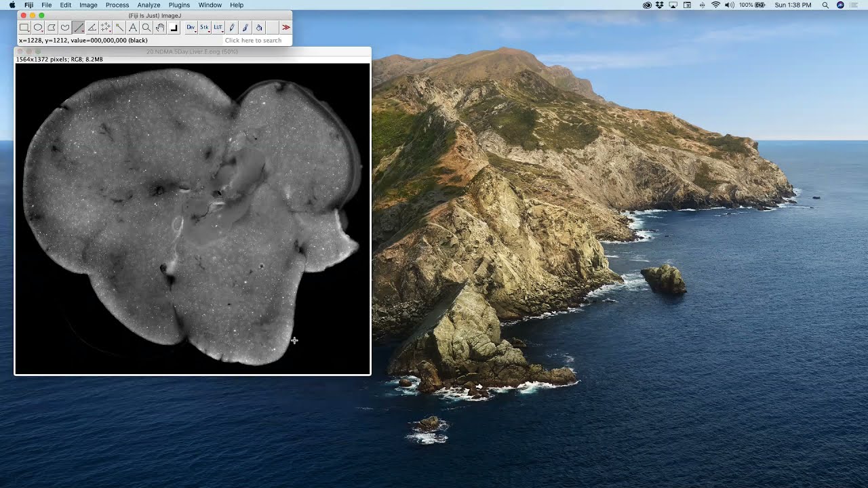This screenshot has width=868, height=488.
Task: Select the Straight Line tool
Action: (79, 28)
